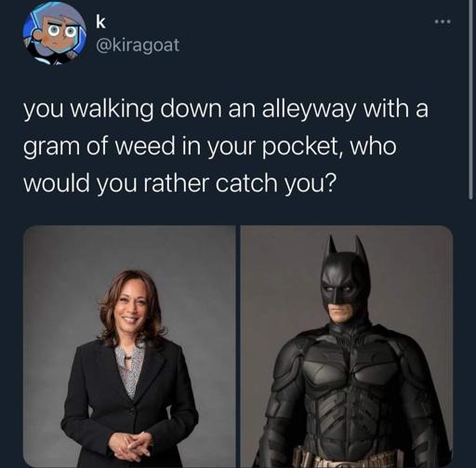Open tweet by clicking "would you rather catch you?"
Image resolution: width=476 pixels, height=468 pixels.
[x=179, y=184]
